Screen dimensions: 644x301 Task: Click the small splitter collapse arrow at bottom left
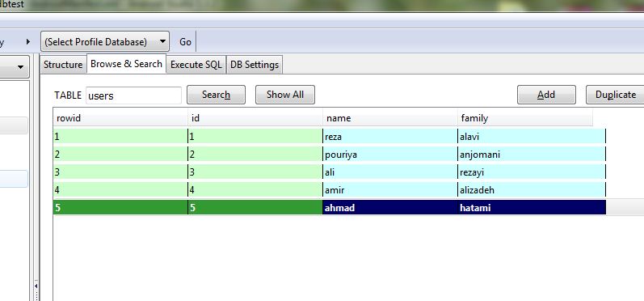pyautogui.click(x=36, y=286)
